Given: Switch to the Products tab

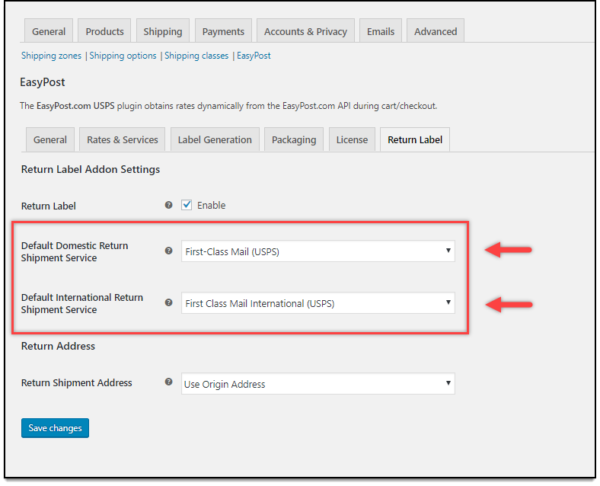Looking at the screenshot, I should [103, 32].
